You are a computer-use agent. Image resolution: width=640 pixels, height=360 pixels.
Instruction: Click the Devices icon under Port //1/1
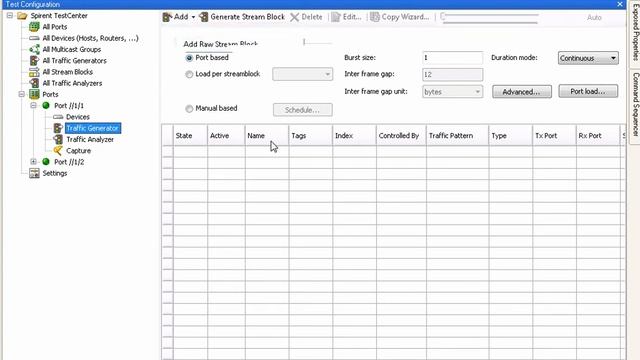[58, 117]
